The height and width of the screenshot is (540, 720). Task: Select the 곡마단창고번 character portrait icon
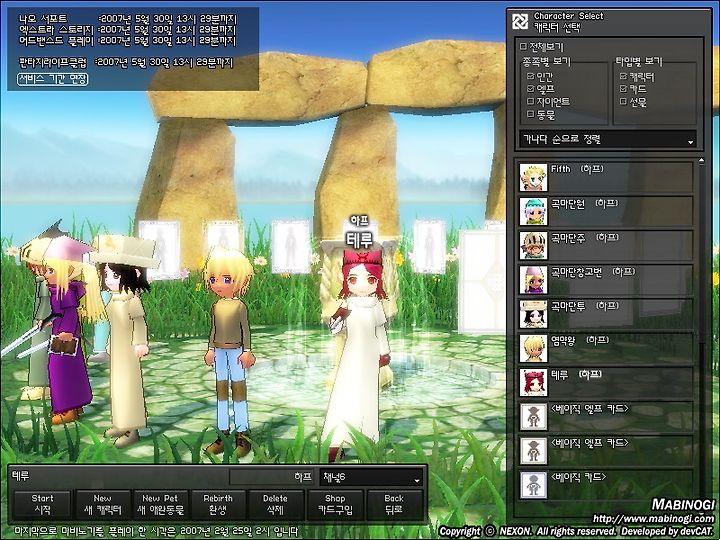tap(533, 280)
